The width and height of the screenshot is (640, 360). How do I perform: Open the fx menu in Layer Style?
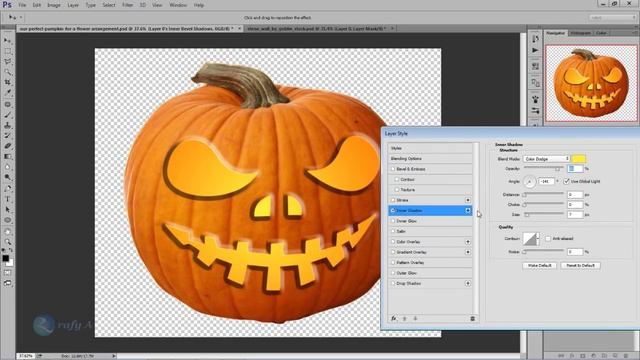click(x=394, y=318)
